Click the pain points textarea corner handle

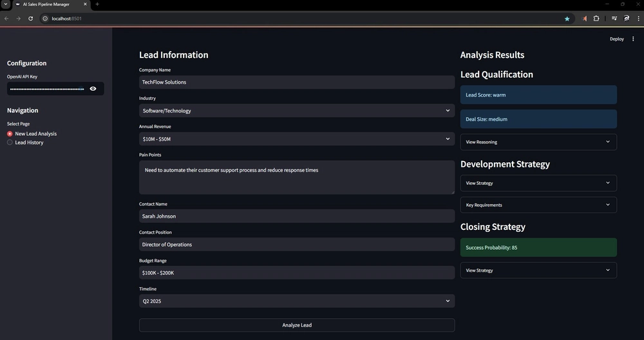[x=453, y=192]
